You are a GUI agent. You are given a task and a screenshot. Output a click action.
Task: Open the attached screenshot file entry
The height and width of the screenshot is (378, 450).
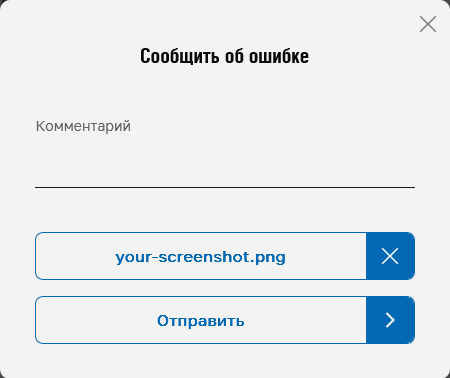pos(201,256)
